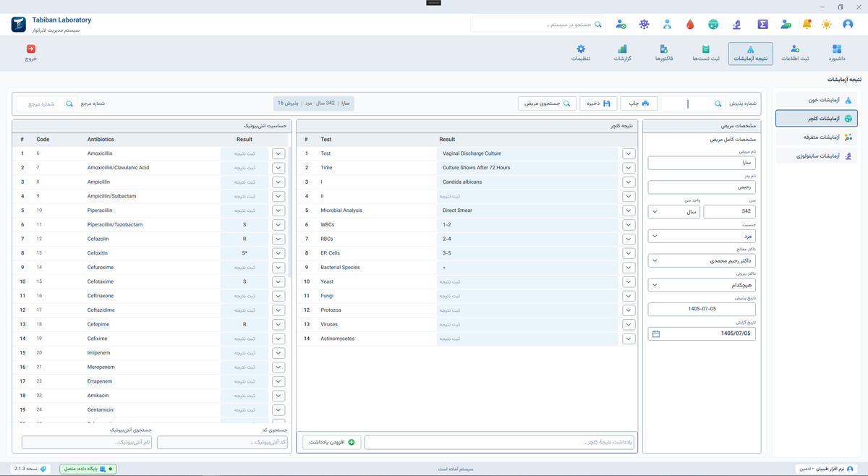
Task: Open the user profile icon in the header
Action: tap(848, 25)
